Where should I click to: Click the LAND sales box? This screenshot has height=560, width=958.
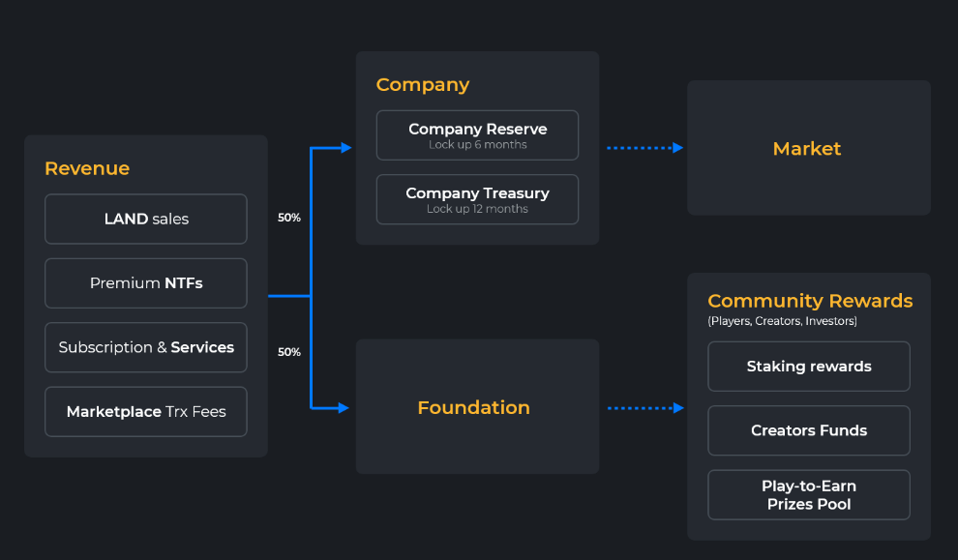[146, 219]
